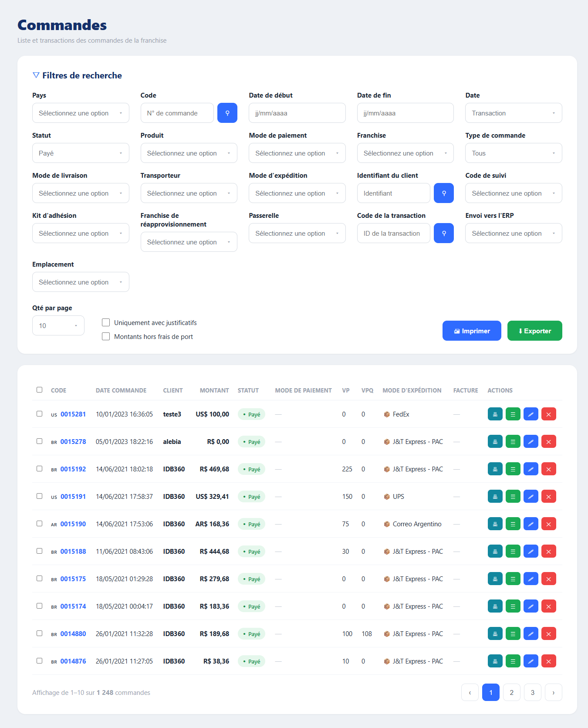Click print icon for order 0015281
588x728 pixels.
tap(495, 414)
